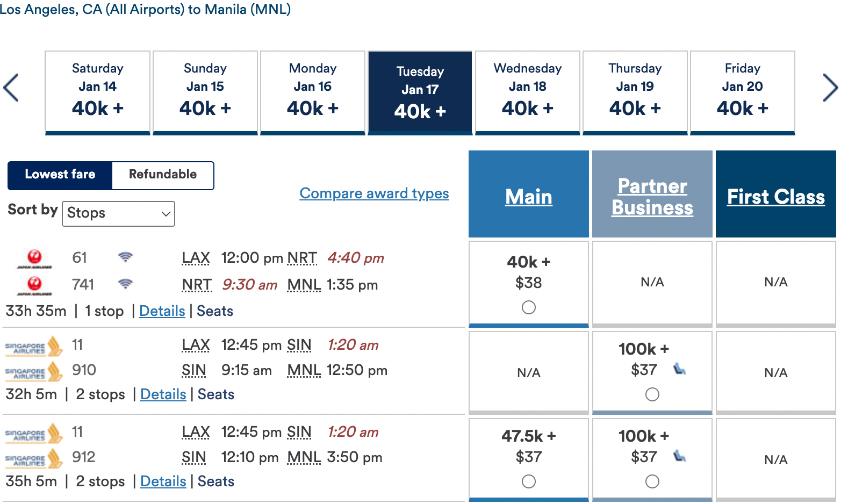Choose the 47.5k+ $37 Main fare option
The image size is (848, 504).
point(528,482)
